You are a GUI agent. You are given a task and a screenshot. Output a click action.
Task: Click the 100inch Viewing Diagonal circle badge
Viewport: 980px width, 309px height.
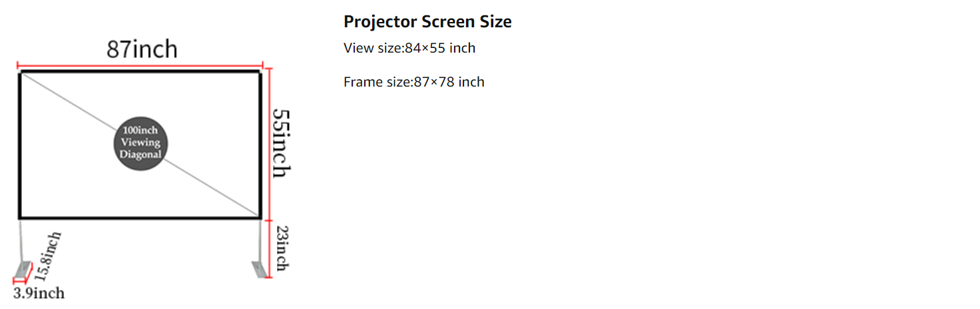point(140,143)
